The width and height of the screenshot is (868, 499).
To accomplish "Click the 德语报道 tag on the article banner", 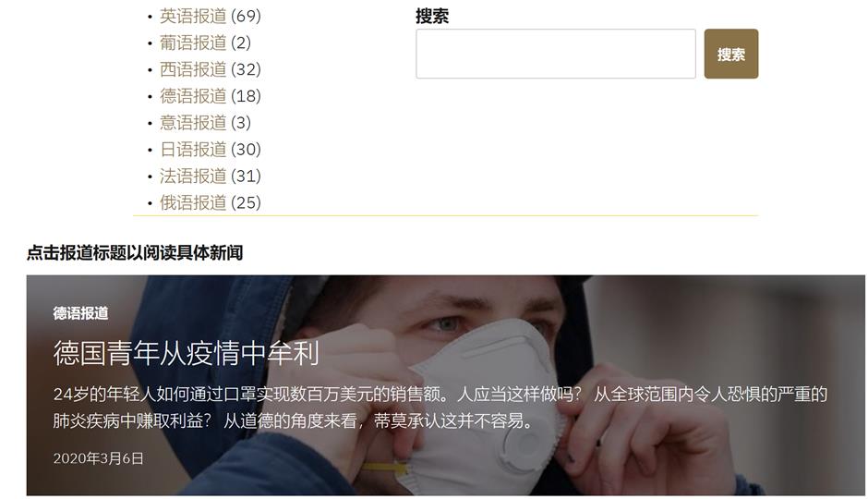I will click(x=81, y=313).
